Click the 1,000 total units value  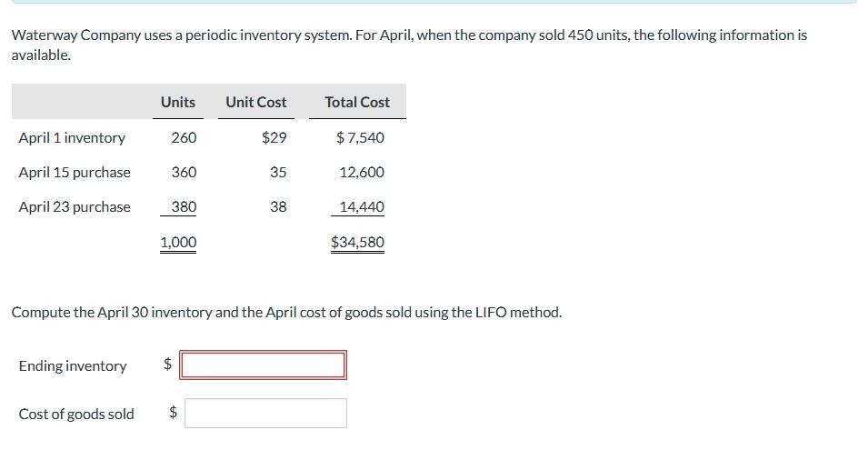[178, 242]
